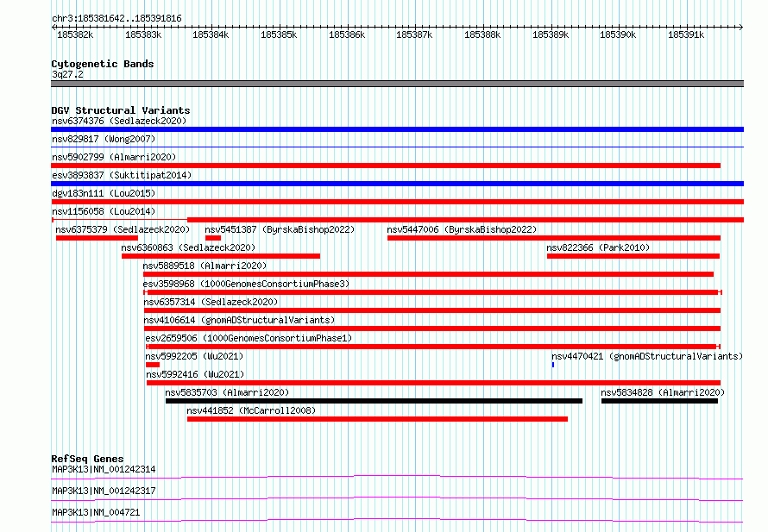This screenshot has height=532, width=768.
Task: Click esv2659506 (1000GenomesConsortiumPhase1) label
Action: [x=249, y=338]
